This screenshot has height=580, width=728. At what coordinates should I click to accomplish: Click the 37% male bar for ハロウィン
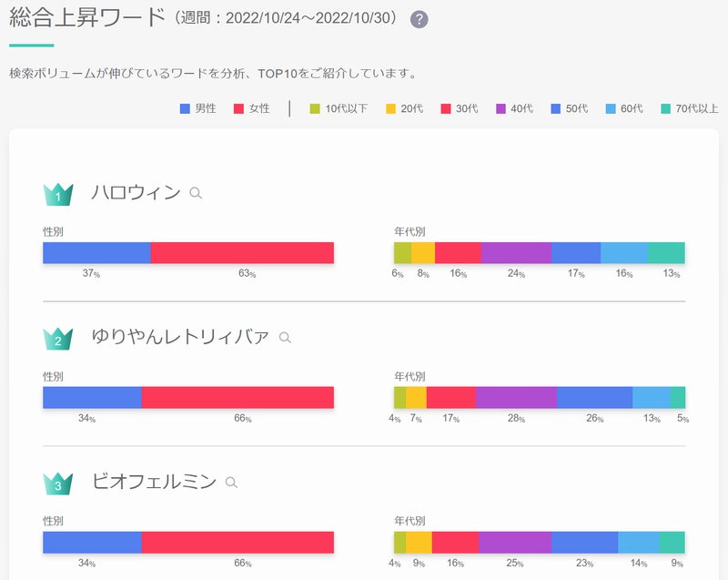click(x=96, y=253)
